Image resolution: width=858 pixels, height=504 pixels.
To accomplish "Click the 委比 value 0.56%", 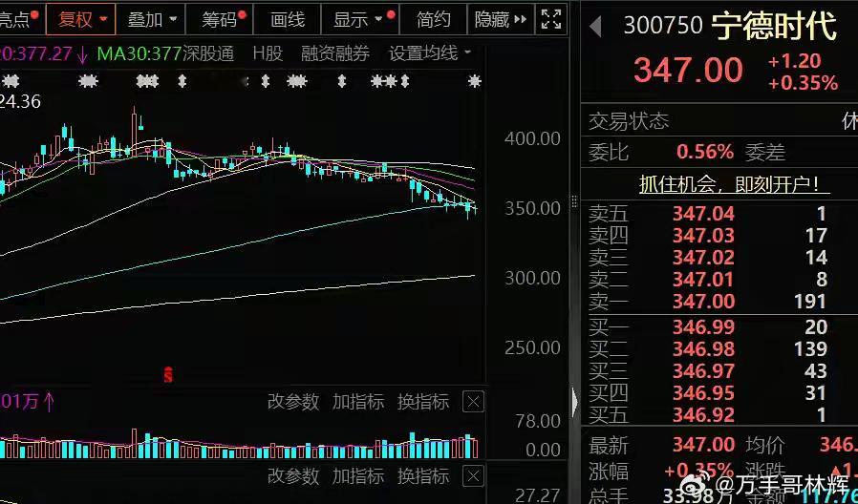I will pyautogui.click(x=705, y=152).
